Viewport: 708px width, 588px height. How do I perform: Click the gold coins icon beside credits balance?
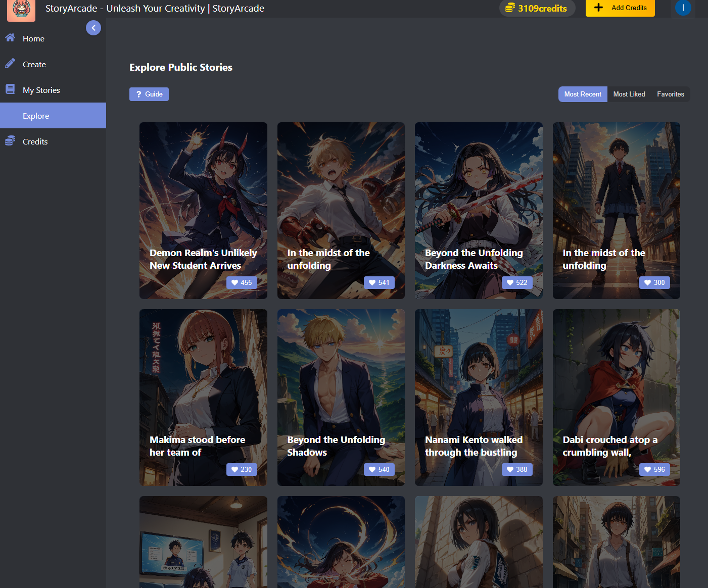[x=510, y=8]
